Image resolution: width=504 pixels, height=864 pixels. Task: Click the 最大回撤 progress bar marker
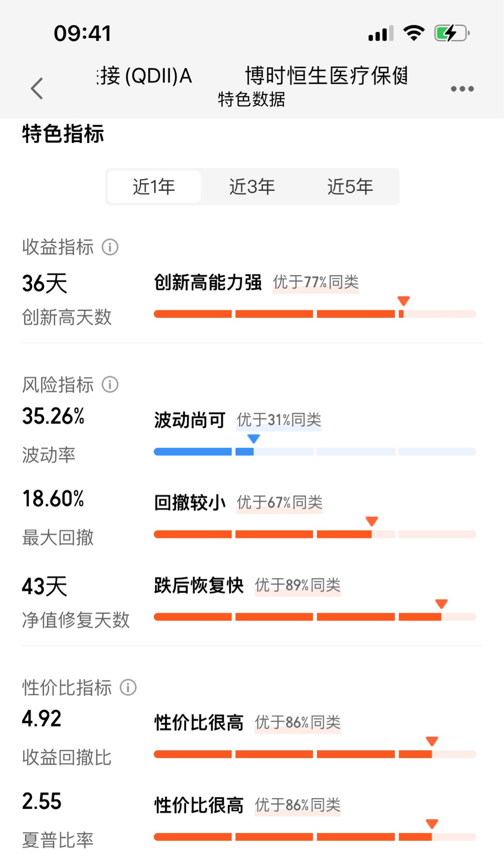click(372, 521)
